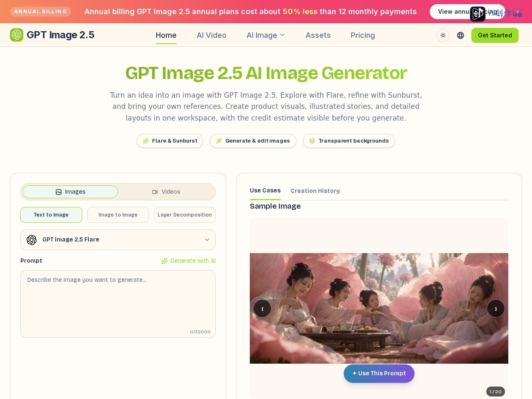
Task: Click into the prompt description text box
Action: pos(118,304)
